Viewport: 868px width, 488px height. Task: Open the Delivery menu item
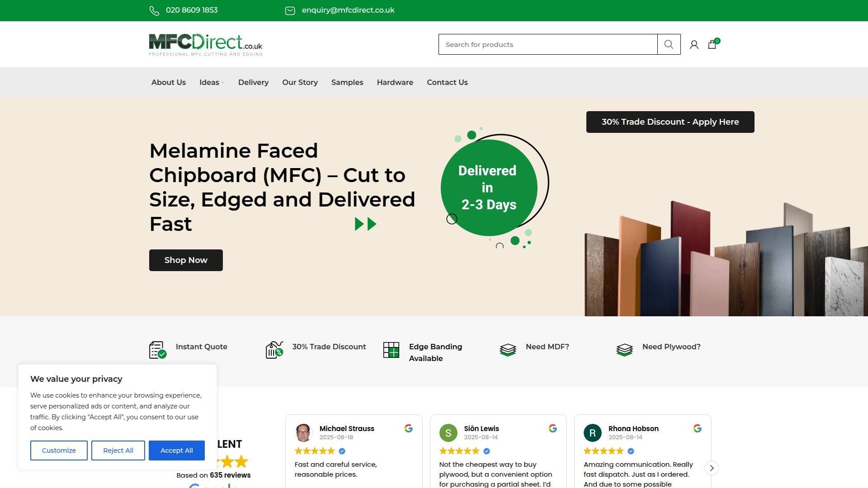(253, 82)
